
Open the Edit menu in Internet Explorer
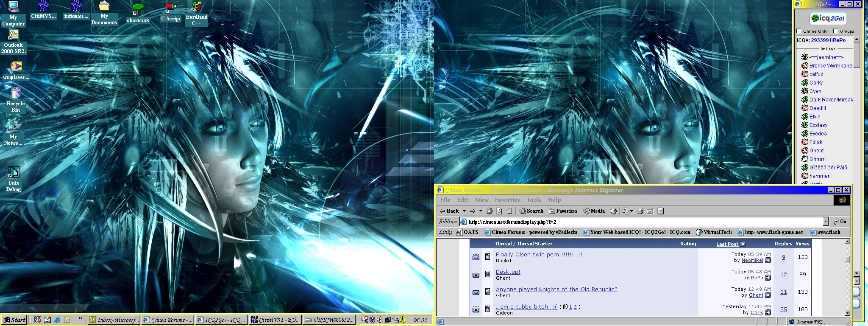[x=462, y=200]
